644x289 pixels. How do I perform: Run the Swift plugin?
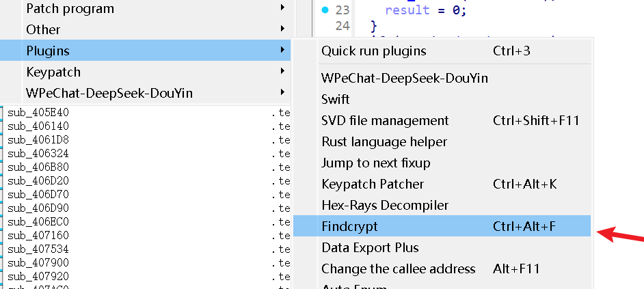coord(442,99)
